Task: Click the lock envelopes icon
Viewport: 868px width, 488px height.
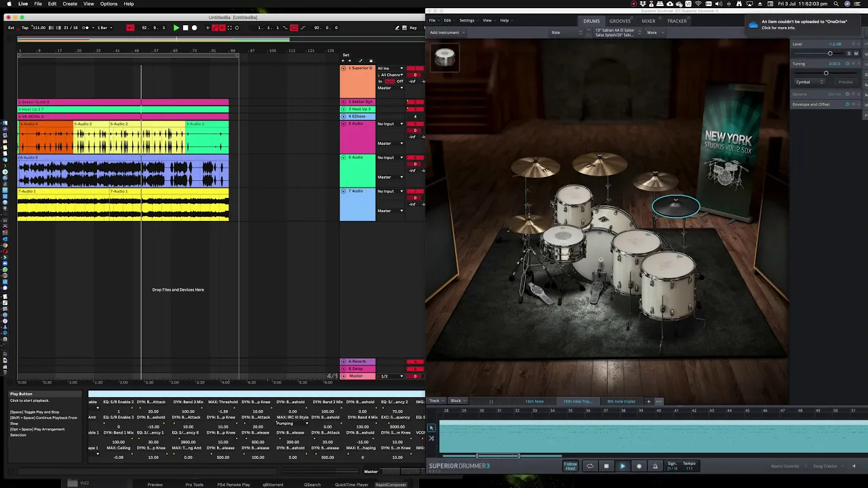Action: [x=370, y=61]
